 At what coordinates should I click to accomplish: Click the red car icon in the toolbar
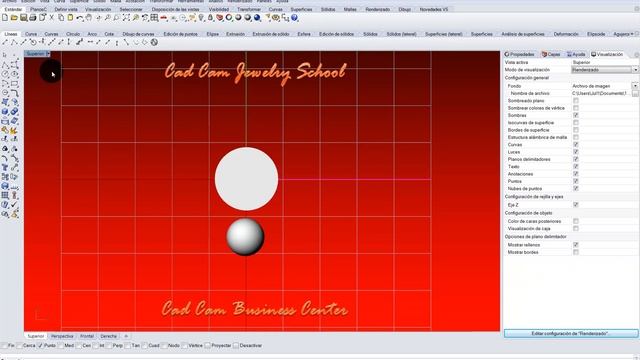[164, 18]
